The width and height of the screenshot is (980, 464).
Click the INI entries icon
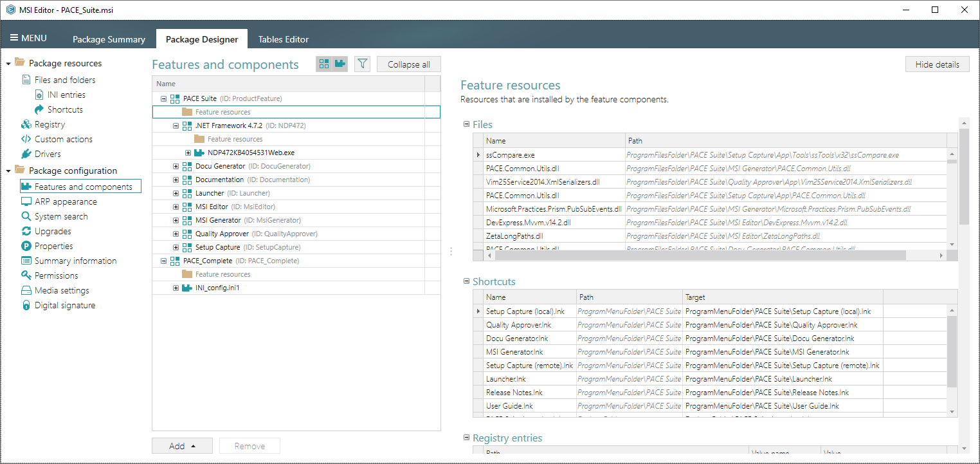coord(39,95)
